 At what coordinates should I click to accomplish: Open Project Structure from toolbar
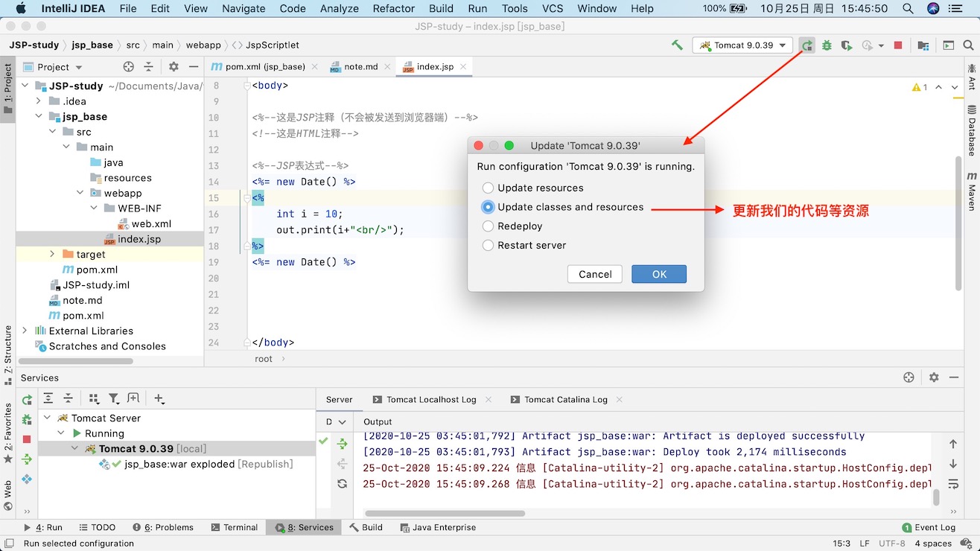click(x=923, y=45)
